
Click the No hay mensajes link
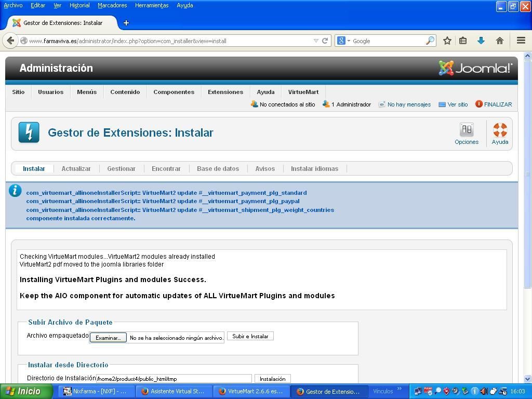pyautogui.click(x=405, y=104)
